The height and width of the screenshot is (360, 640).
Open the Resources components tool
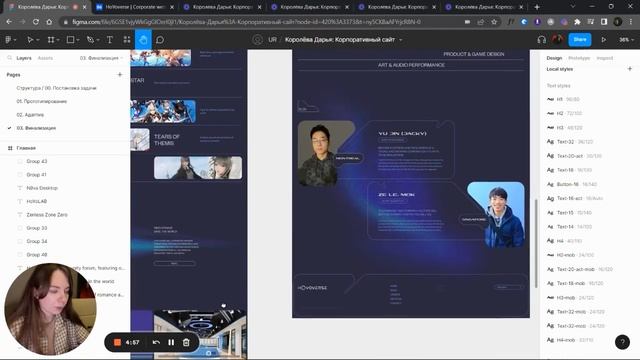127,40
